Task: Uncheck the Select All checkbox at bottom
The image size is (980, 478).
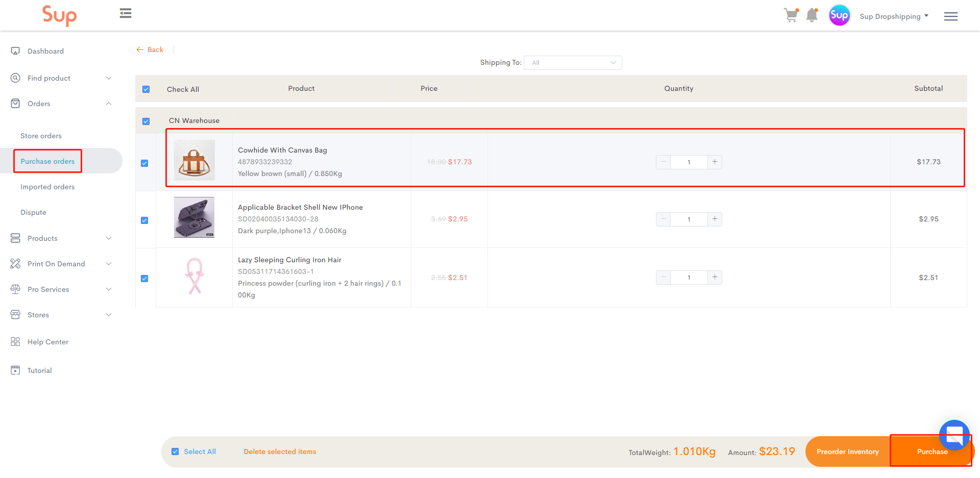Action: tap(175, 451)
